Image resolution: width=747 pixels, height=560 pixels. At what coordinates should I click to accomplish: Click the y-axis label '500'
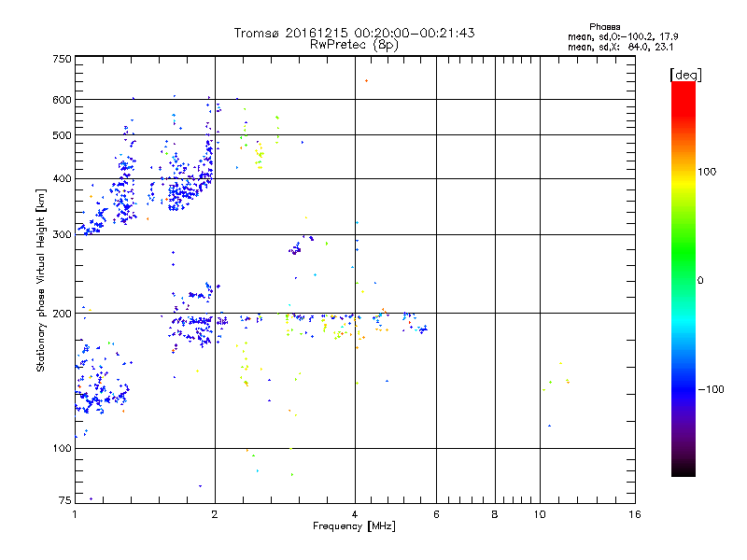(63, 135)
